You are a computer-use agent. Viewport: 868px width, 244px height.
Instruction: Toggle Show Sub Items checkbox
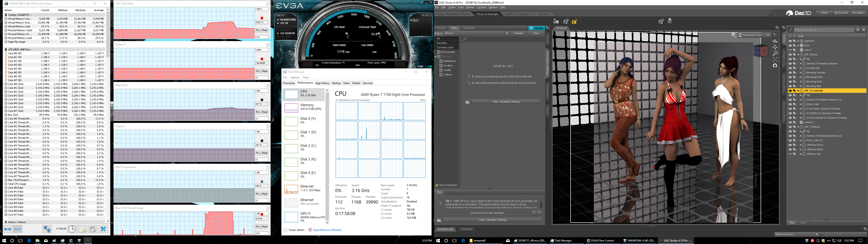coord(437,185)
